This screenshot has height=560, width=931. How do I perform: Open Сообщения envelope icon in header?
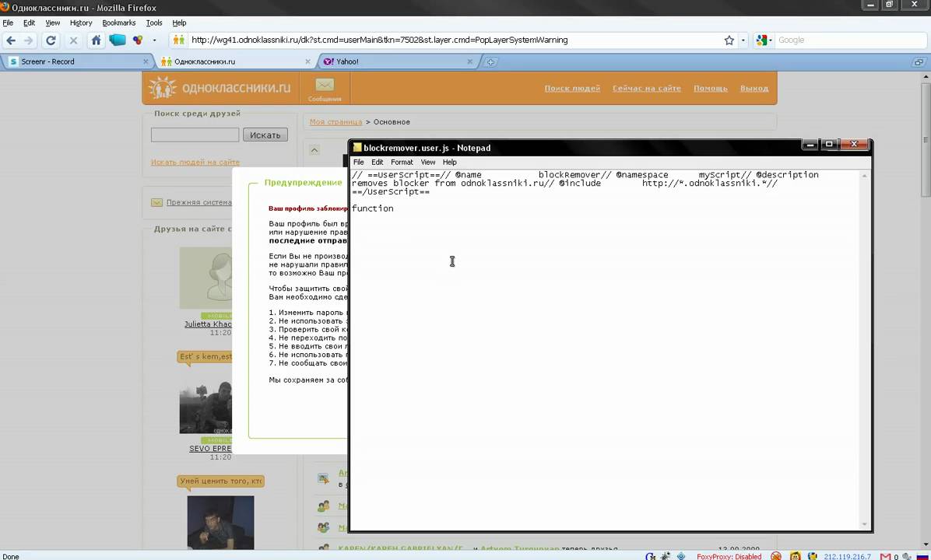click(x=325, y=89)
